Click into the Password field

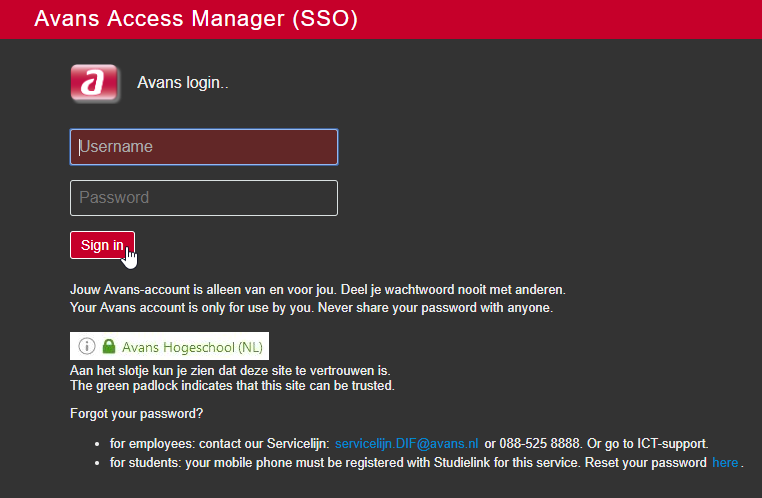point(204,198)
